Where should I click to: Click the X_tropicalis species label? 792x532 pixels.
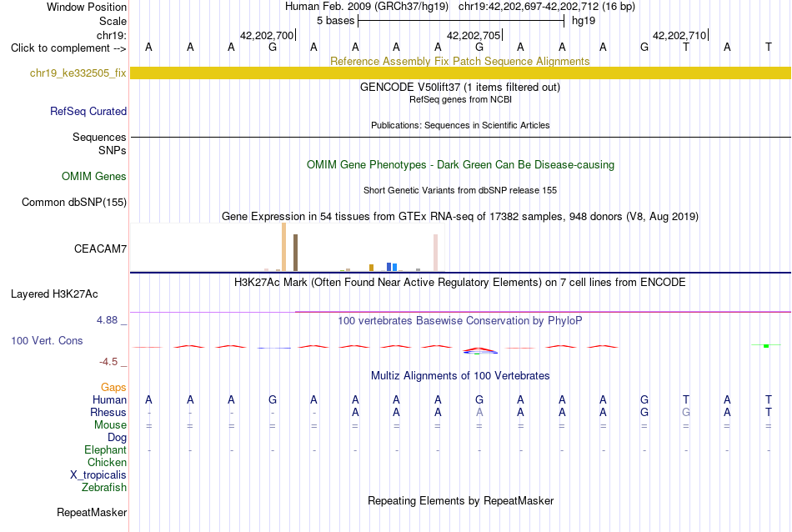pyautogui.click(x=98, y=475)
